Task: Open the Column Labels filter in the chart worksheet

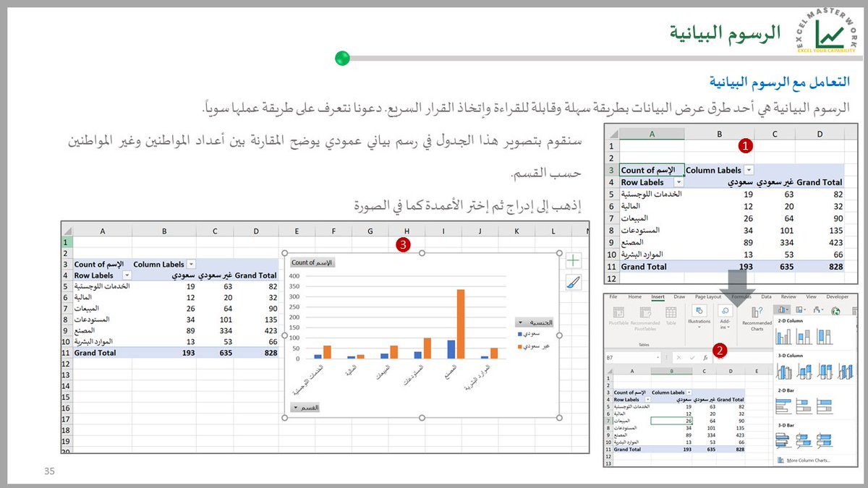Action: [190, 265]
